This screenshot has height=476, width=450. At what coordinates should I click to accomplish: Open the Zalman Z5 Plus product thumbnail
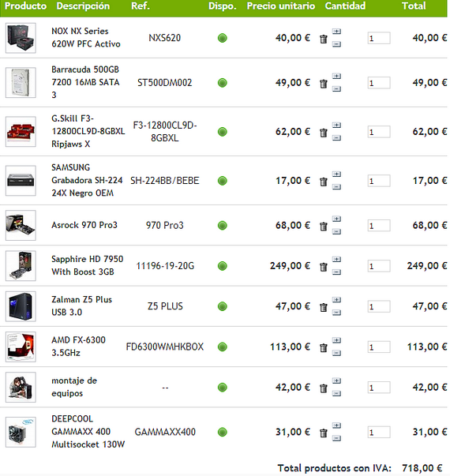tap(21, 306)
